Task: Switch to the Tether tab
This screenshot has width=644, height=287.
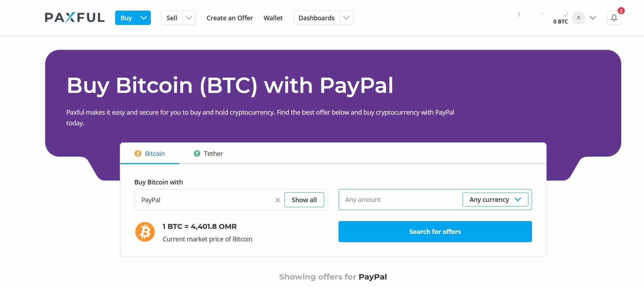Action: click(213, 153)
